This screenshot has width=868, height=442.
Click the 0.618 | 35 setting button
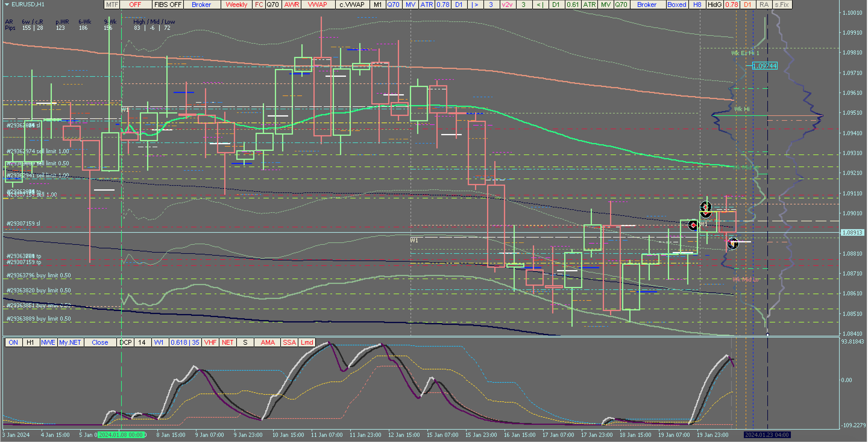pos(185,342)
